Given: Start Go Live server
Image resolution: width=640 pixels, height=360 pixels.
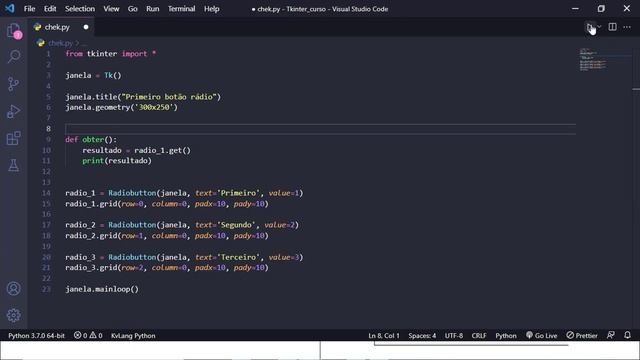Looking at the screenshot, I should click(x=541, y=336).
